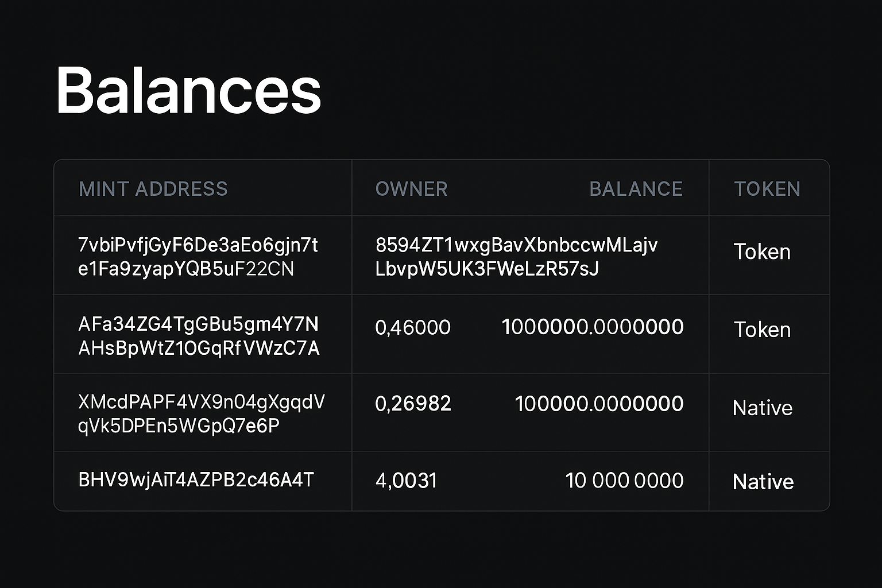Viewport: 882px width, 588px height.
Task: Open mint address starting with 7vbiPvfjGyF6
Action: [198, 257]
